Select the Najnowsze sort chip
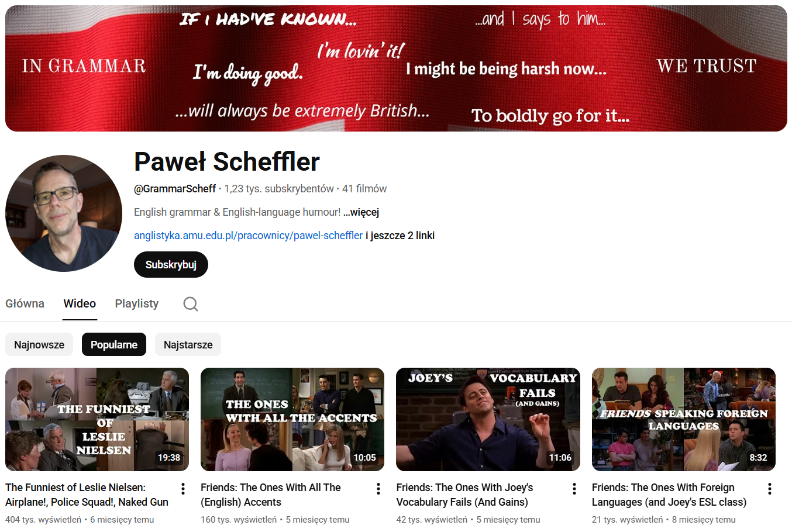 [39, 345]
